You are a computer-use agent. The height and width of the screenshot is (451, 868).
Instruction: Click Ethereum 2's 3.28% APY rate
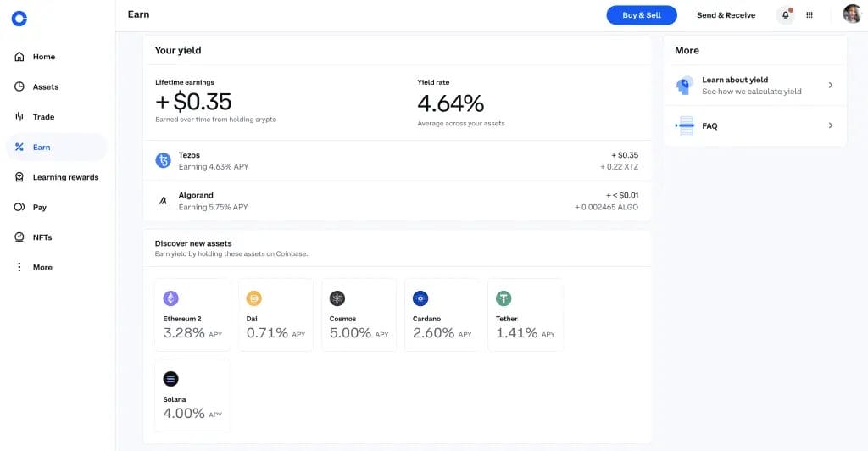coord(192,332)
